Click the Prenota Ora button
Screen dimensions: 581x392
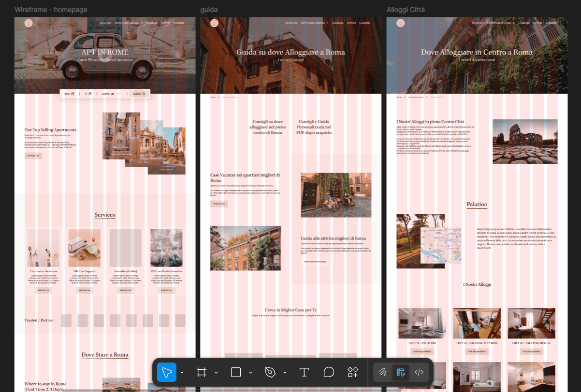33,155
